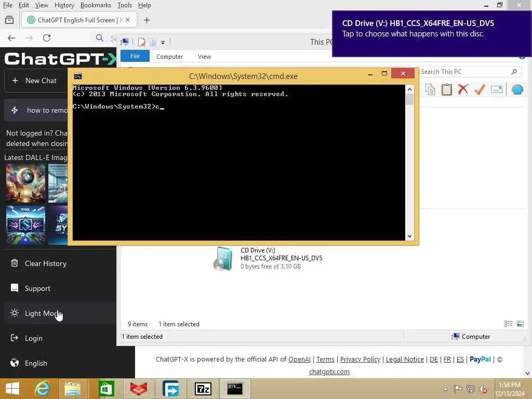
Task: Open a new browser tab
Action: [147, 20]
